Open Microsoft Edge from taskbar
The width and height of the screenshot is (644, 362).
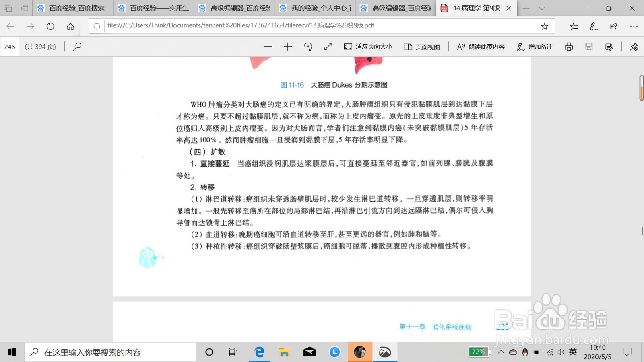pos(259,352)
